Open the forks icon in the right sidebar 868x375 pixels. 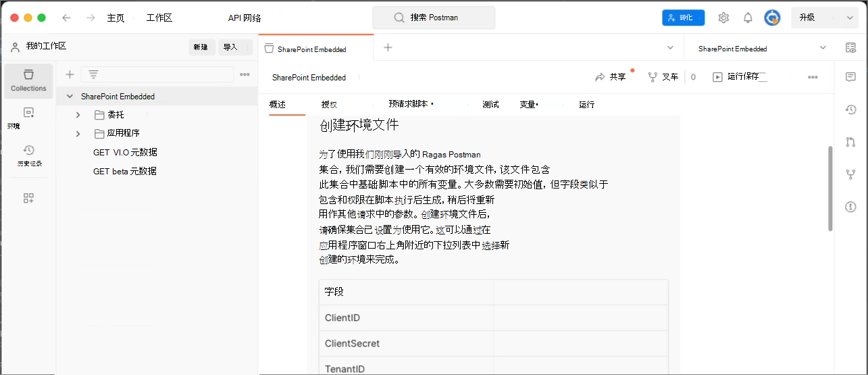pos(850,174)
